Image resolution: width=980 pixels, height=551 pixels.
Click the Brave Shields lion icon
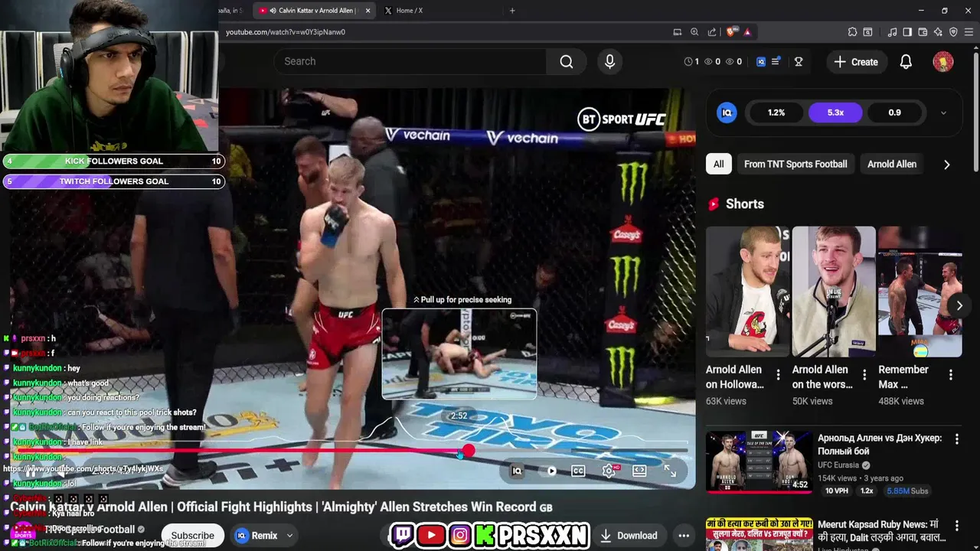731,32
